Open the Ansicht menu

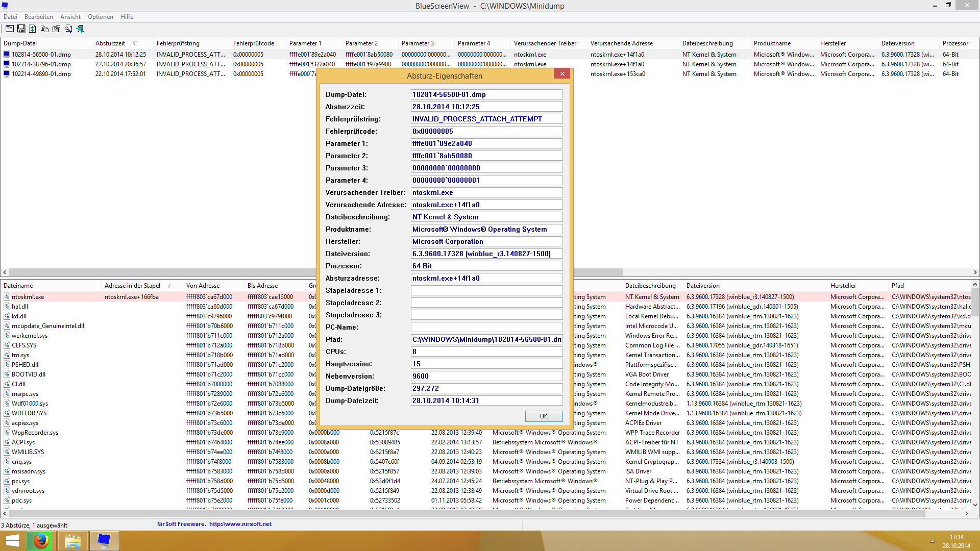click(70, 17)
